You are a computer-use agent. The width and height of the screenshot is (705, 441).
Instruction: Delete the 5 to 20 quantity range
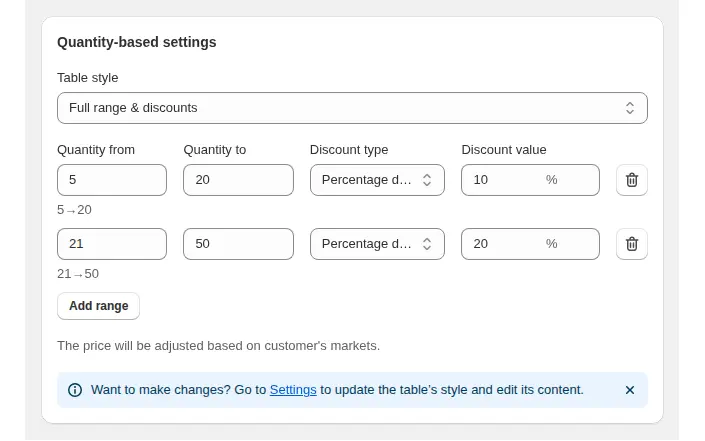pos(631,180)
